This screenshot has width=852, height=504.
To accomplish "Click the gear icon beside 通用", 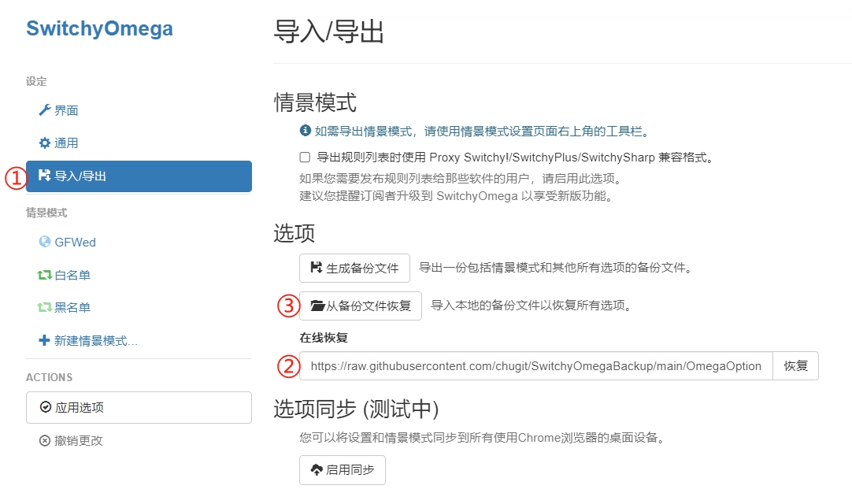I will [45, 143].
